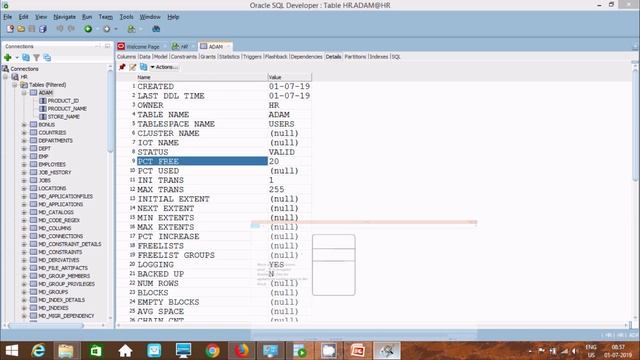Select the TABLESPACE_NAME row

tap(220, 124)
